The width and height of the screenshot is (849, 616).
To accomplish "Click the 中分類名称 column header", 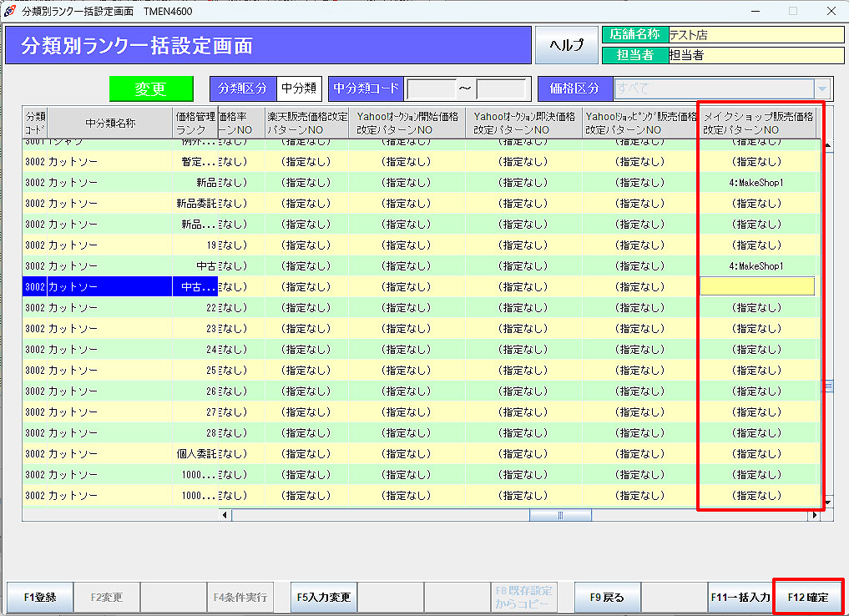I will (110, 124).
